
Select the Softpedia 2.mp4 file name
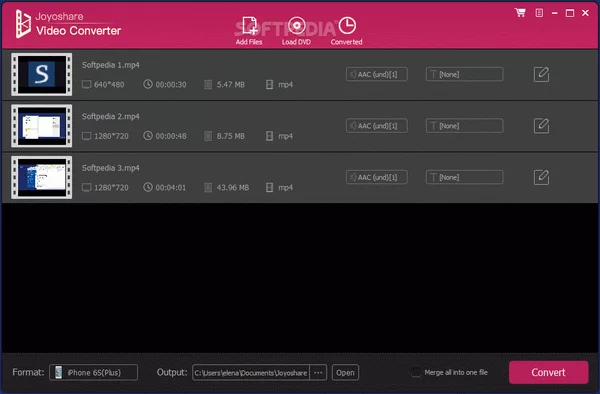point(111,116)
